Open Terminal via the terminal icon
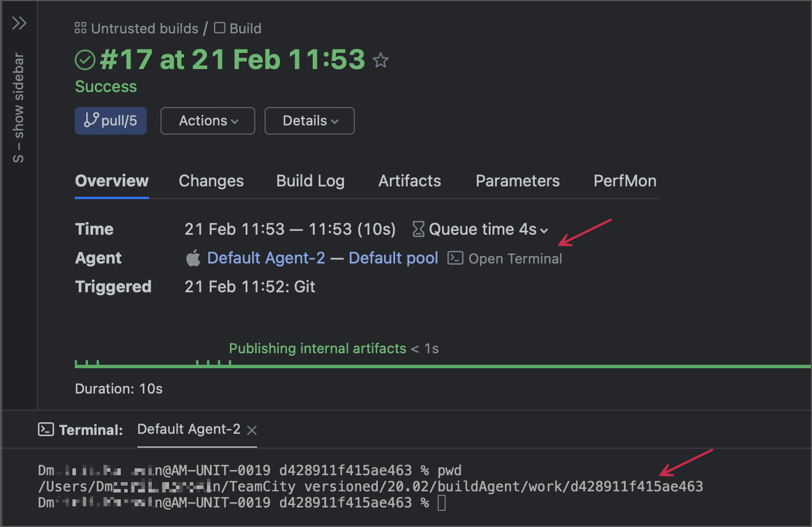 [x=455, y=258]
